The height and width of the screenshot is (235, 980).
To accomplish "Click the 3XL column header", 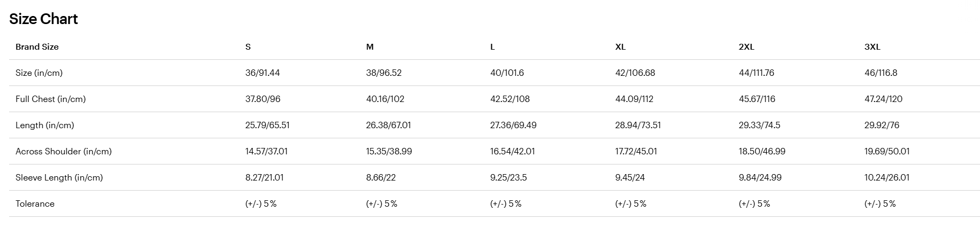I will [x=873, y=46].
